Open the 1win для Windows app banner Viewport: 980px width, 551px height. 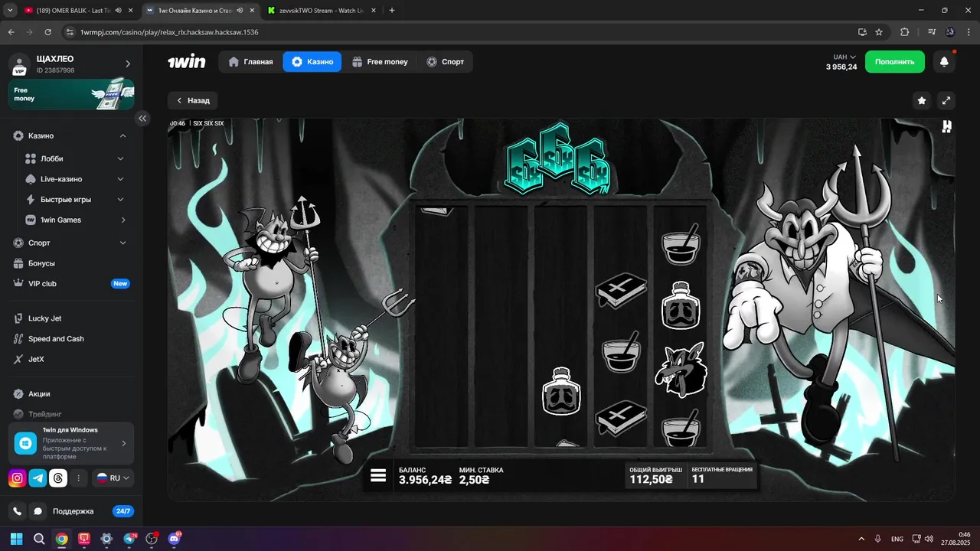(x=71, y=443)
